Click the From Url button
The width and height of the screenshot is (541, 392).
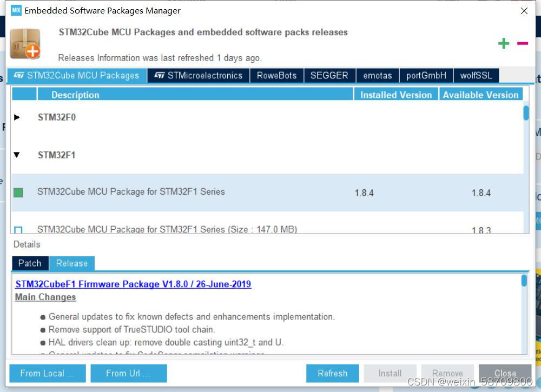point(128,374)
